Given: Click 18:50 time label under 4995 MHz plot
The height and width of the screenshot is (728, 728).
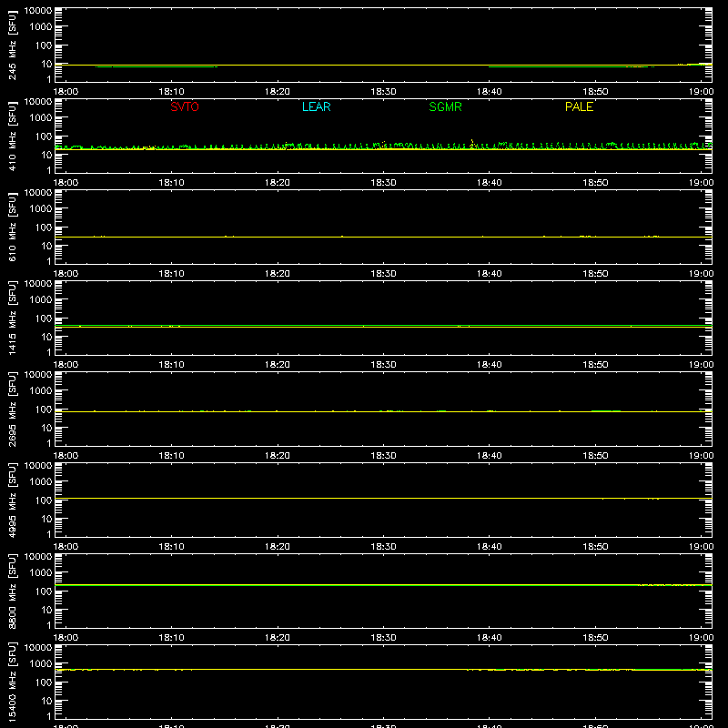Looking at the screenshot, I should click(595, 547).
